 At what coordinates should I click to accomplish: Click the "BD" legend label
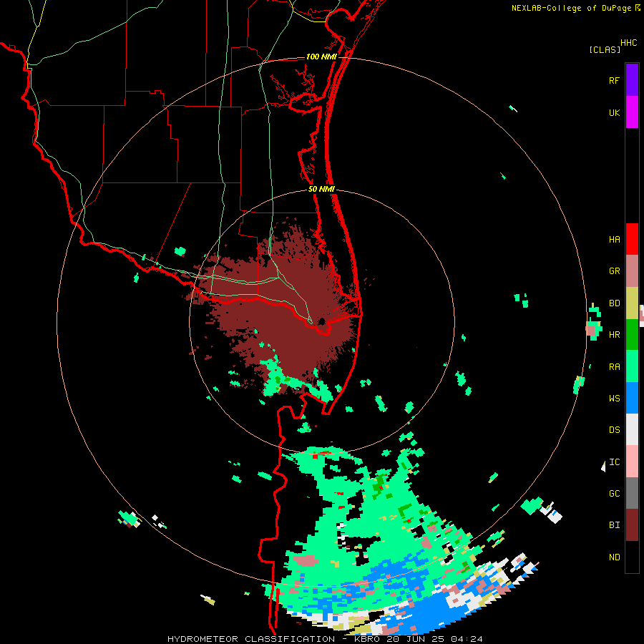(x=614, y=303)
